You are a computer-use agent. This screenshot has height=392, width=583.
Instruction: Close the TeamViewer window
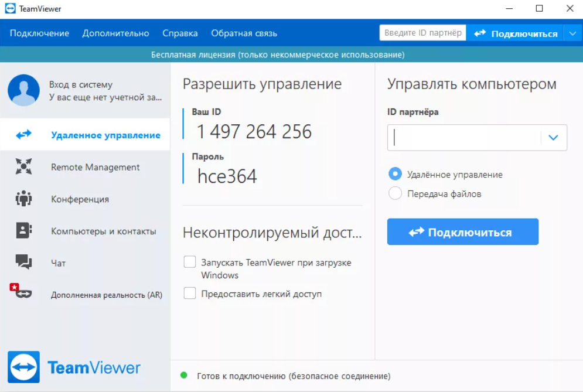pyautogui.click(x=570, y=8)
